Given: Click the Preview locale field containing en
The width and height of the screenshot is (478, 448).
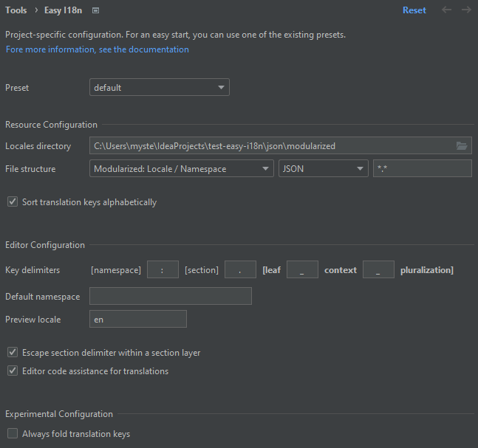Looking at the screenshot, I should [137, 320].
